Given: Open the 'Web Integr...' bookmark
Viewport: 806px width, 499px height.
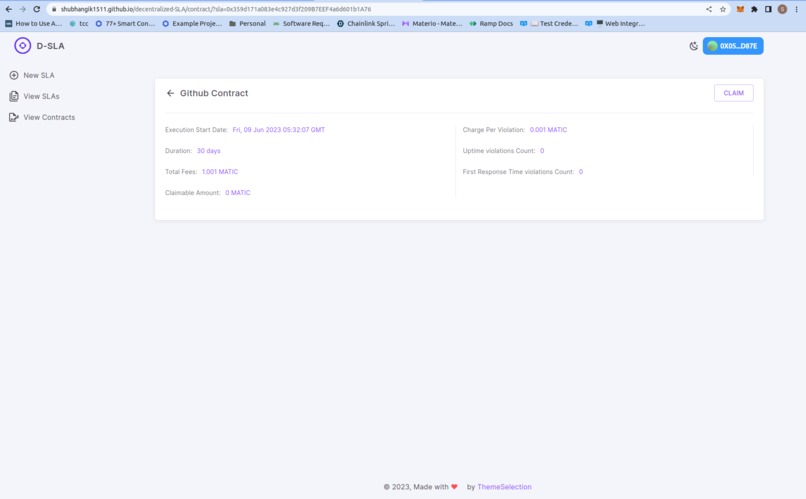Looking at the screenshot, I should 615,24.
